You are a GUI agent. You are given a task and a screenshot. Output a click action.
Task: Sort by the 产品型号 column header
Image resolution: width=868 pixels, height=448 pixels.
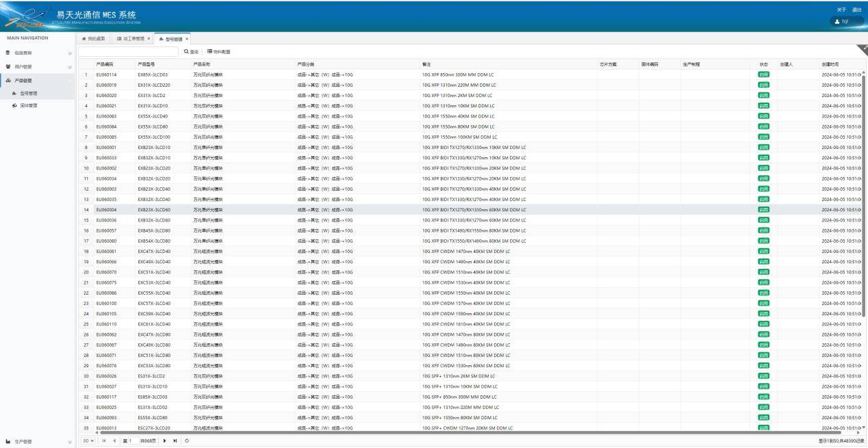click(162, 64)
